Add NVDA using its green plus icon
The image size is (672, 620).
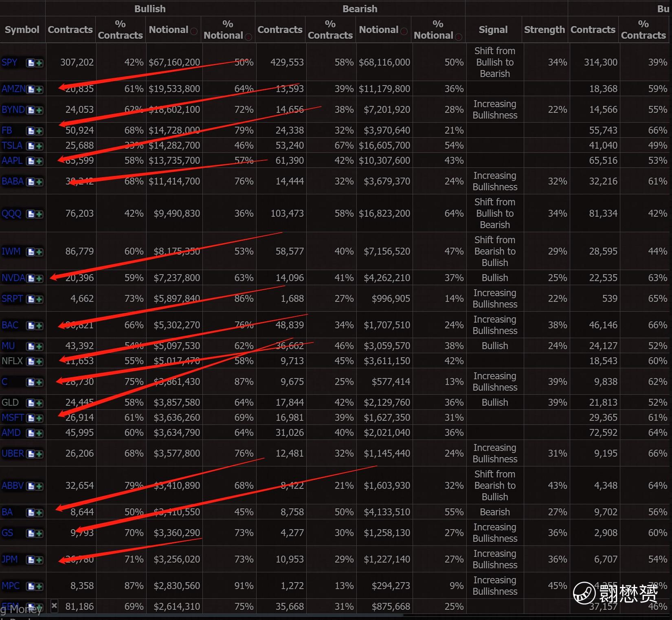[x=39, y=278]
